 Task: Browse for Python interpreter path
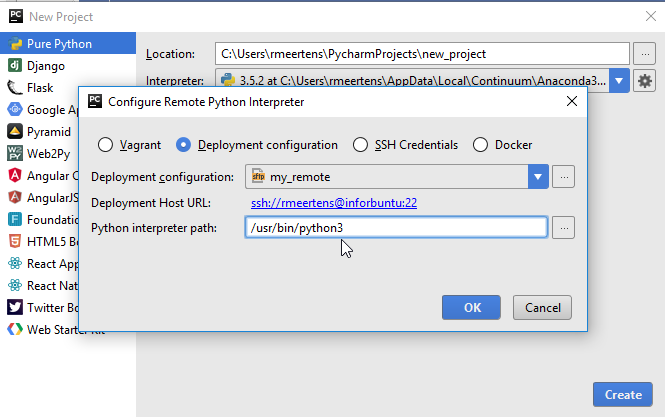565,228
